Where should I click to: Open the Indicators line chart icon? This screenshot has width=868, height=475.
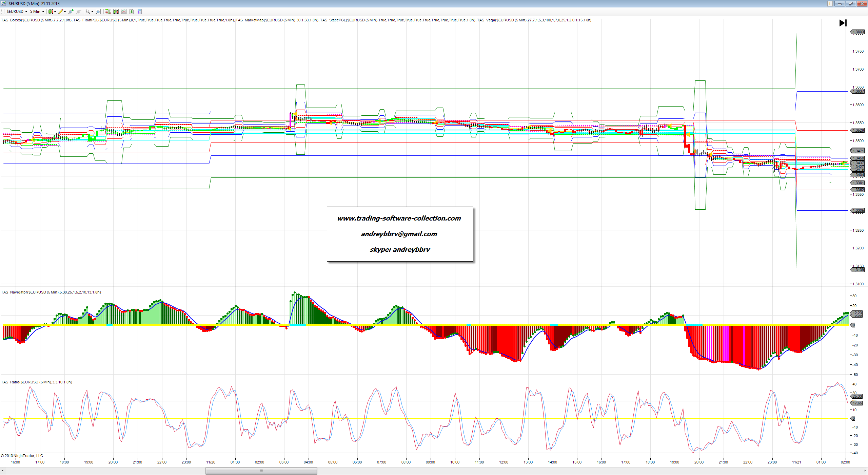coord(124,12)
